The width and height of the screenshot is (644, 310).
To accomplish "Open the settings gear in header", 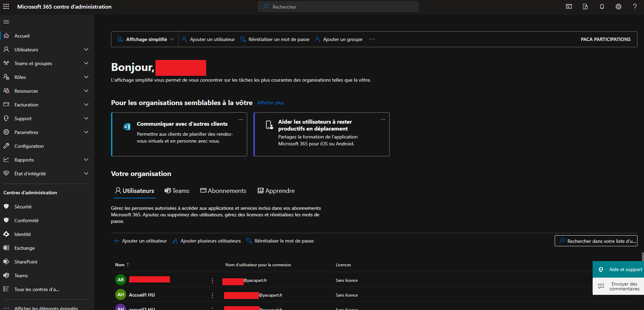I will pos(618,7).
